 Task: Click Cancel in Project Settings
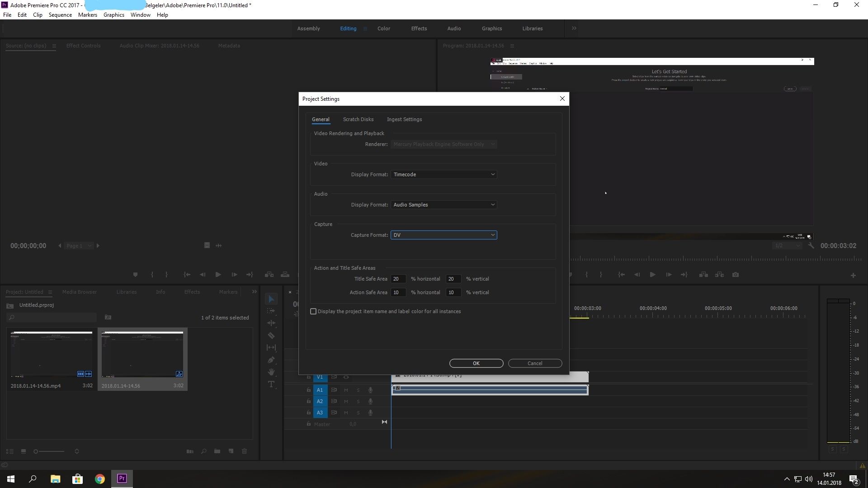point(535,363)
